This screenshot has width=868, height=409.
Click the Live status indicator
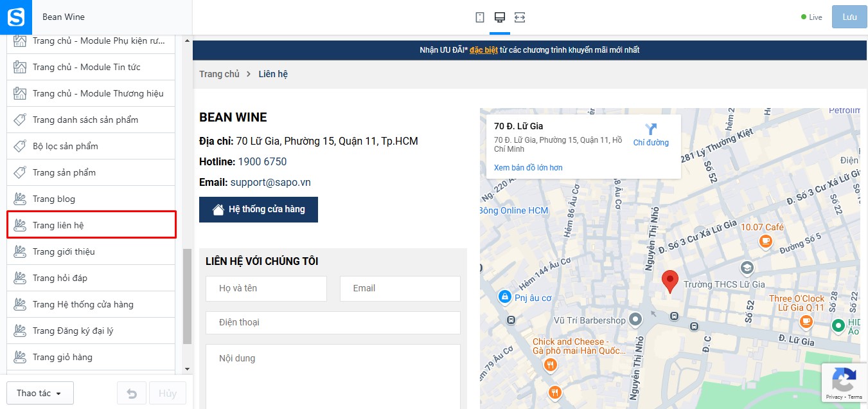(811, 17)
